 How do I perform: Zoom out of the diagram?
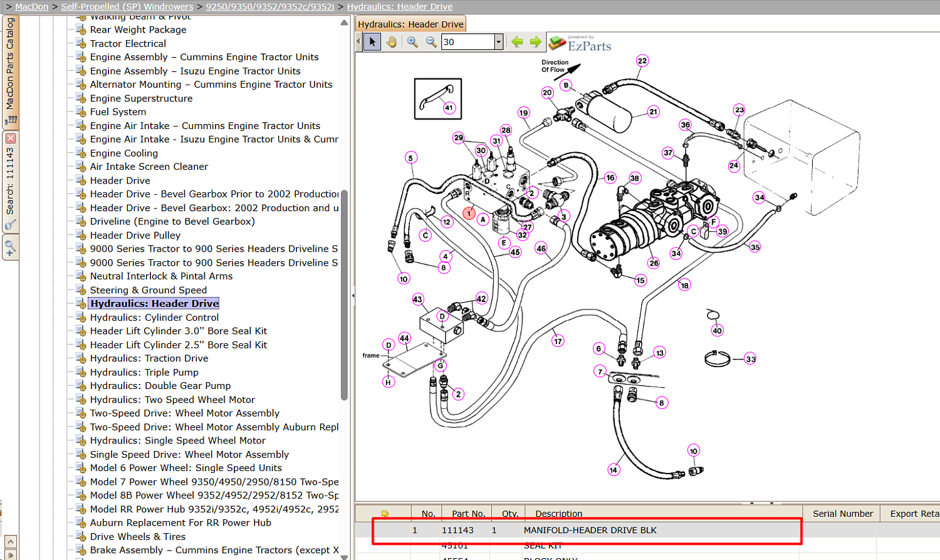pos(431,42)
